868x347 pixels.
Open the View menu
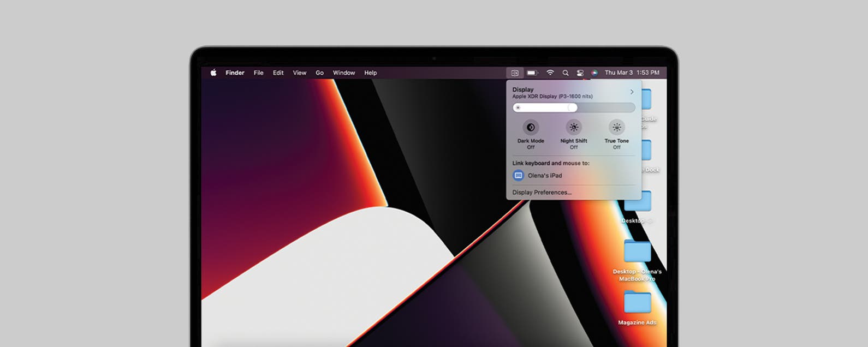click(x=299, y=73)
